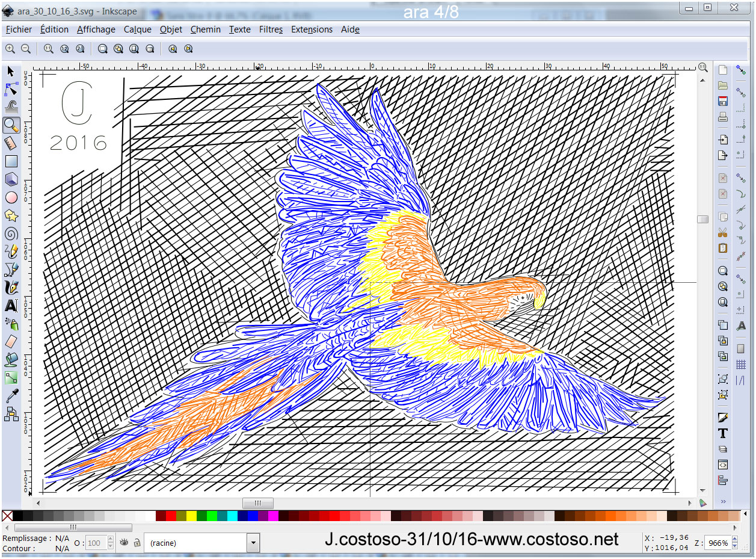Pick the Star and polygon tool
This screenshot has width=756, height=559.
[x=11, y=215]
